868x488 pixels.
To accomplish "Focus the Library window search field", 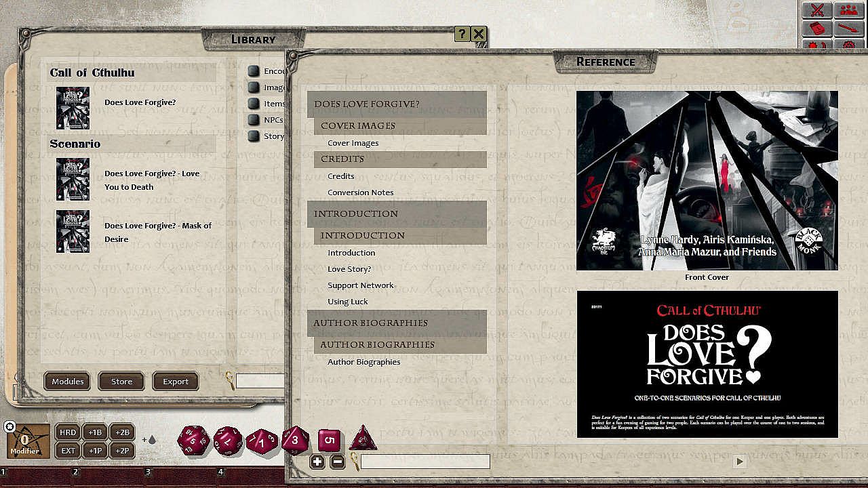I will point(260,381).
